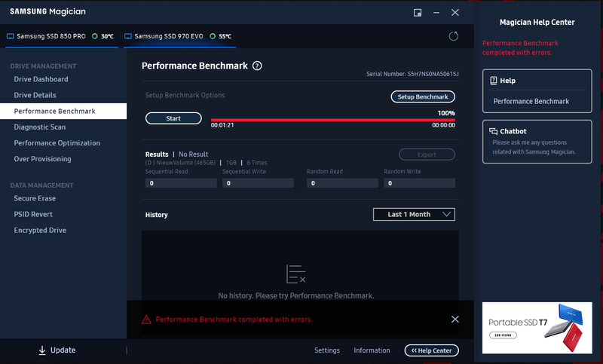Click the Update download arrow icon
Viewport: 603px width, 364px height.
42,350
